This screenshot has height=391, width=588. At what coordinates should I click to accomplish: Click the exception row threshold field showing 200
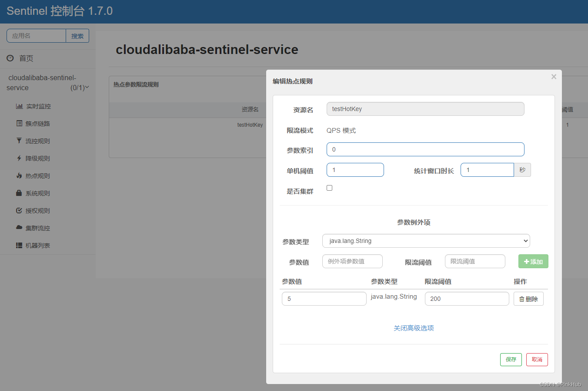click(467, 299)
